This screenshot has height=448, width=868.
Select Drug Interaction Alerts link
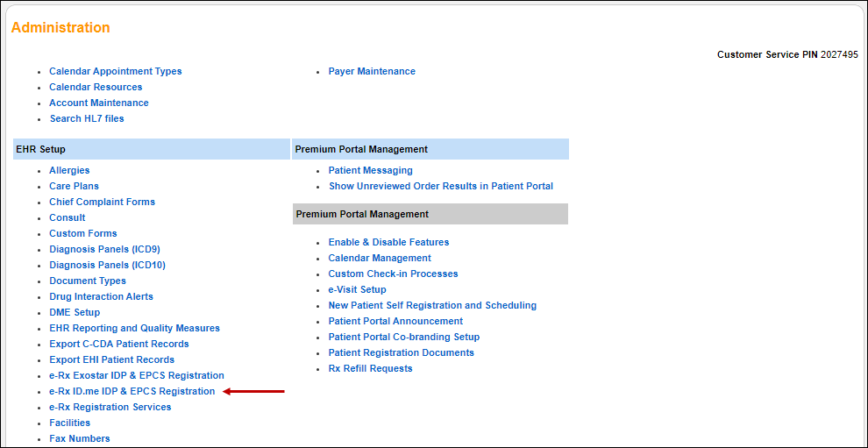(x=101, y=296)
